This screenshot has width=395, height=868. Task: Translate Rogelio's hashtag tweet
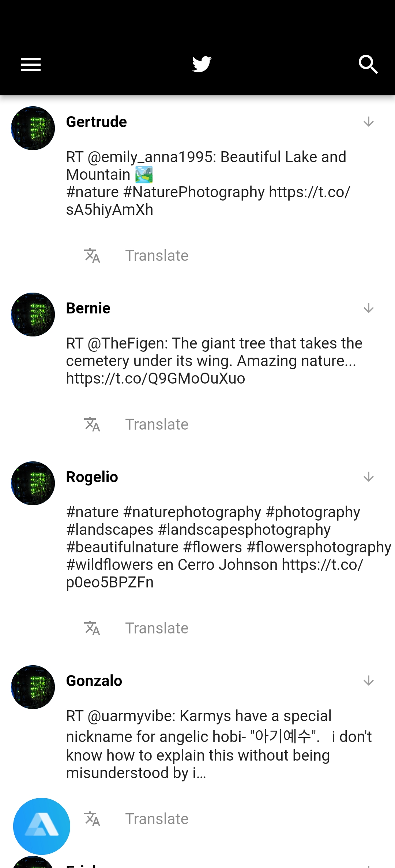click(157, 628)
